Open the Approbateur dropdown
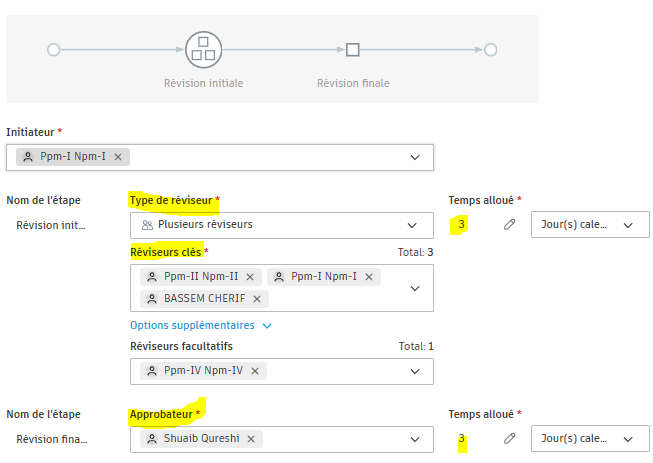Image resolution: width=653 pixels, height=463 pixels. (x=415, y=439)
